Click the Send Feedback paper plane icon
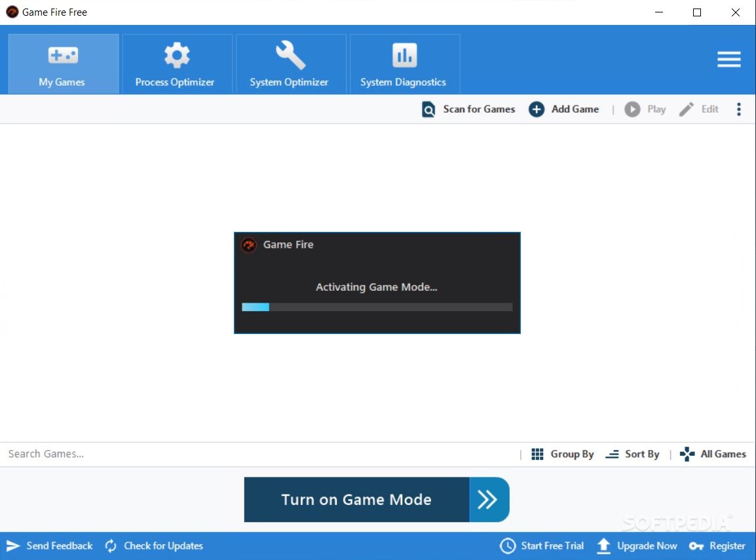 click(x=13, y=546)
